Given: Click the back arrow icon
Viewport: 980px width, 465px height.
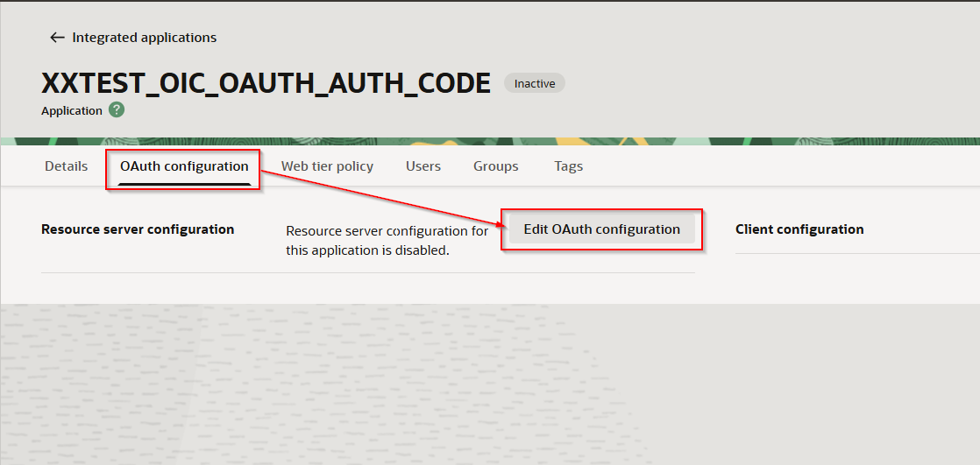Looking at the screenshot, I should (57, 38).
